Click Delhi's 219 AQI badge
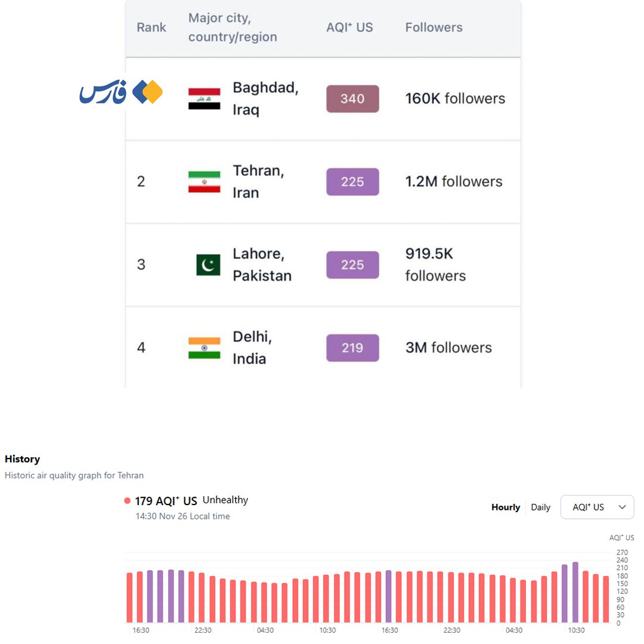This screenshot has height=644, width=644. 352,348
